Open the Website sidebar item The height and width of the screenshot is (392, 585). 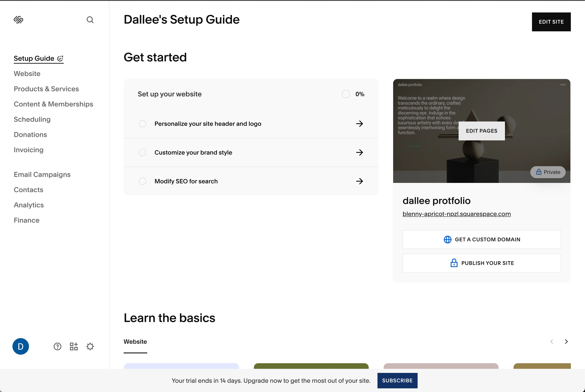pyautogui.click(x=27, y=73)
